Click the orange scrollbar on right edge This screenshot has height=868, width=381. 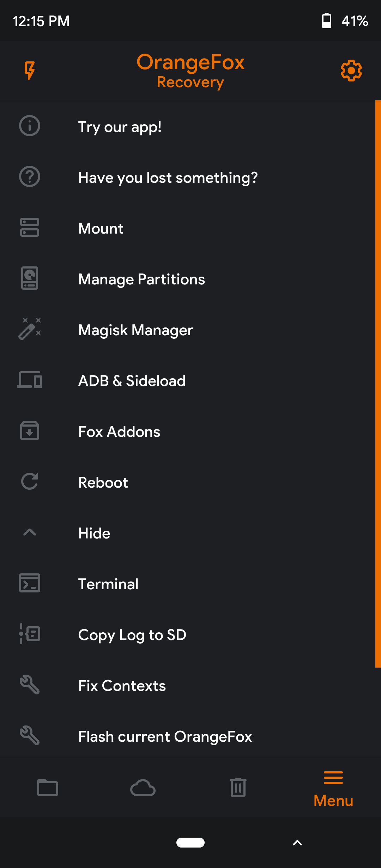click(x=378, y=384)
